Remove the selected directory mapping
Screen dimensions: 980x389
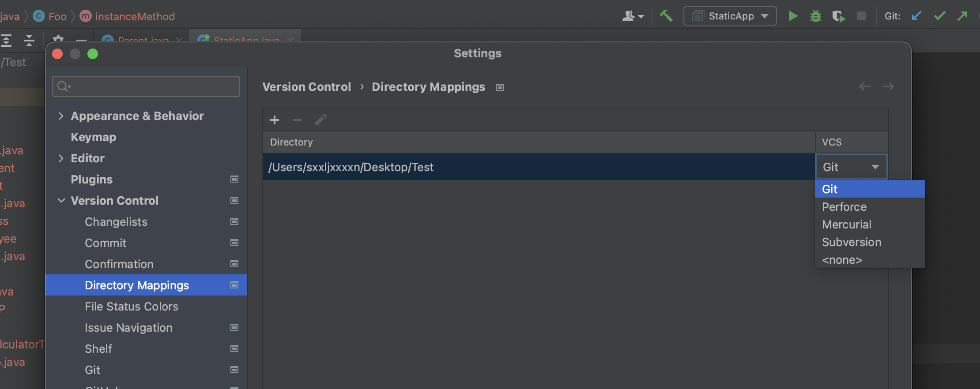pyautogui.click(x=298, y=120)
